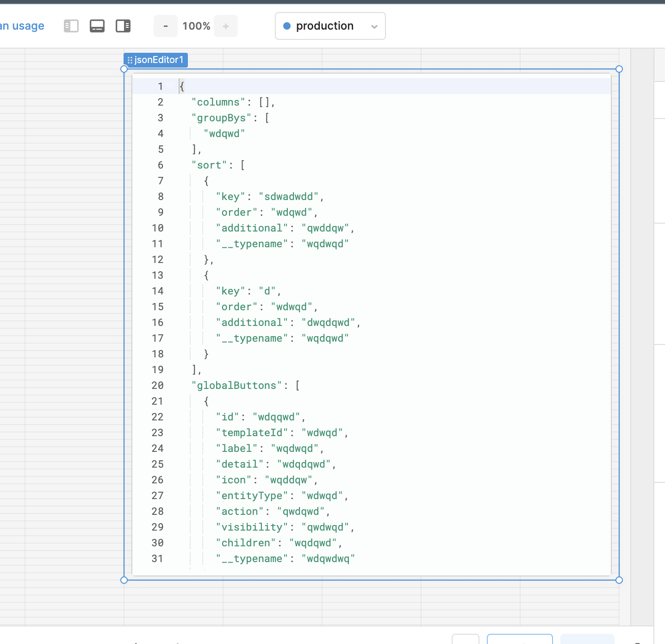Click the blue button at bottom right
The image size is (665, 644).
(587, 640)
